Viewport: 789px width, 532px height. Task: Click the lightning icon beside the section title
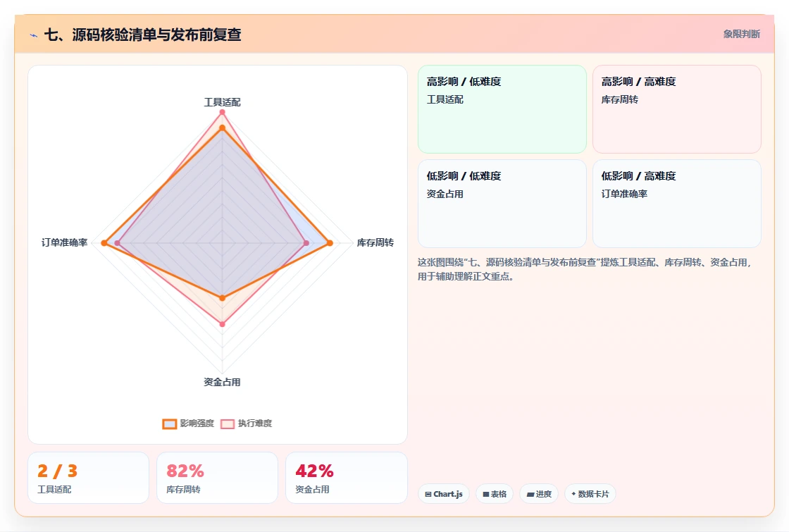pyautogui.click(x=34, y=35)
